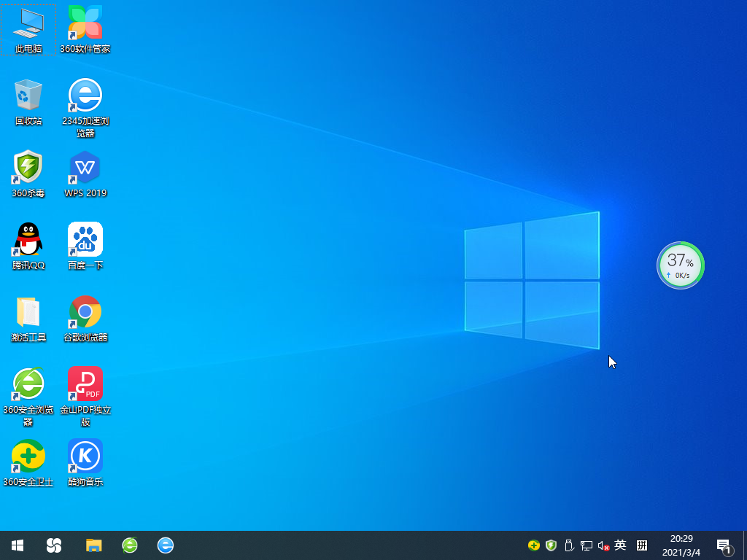Viewport: 747px width, 560px height.
Task: Open 360杀毒 antivirus
Action: pos(27,169)
